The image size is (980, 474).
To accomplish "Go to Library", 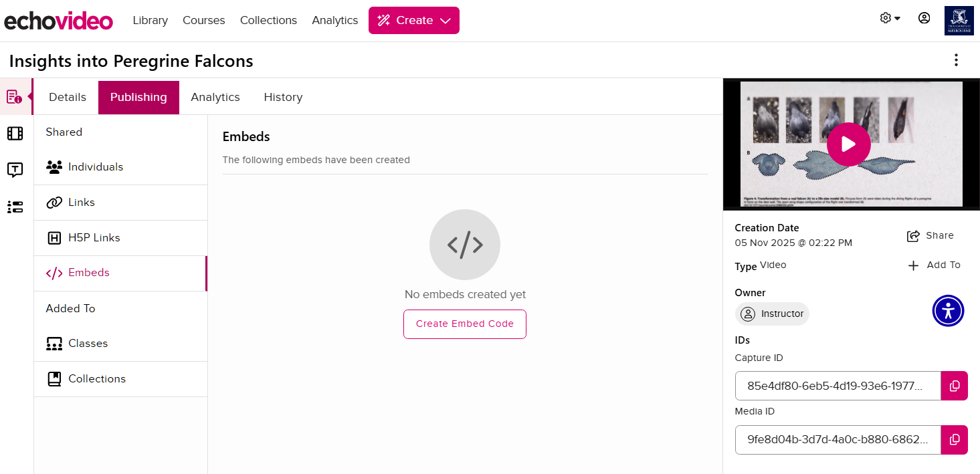I will click(150, 21).
